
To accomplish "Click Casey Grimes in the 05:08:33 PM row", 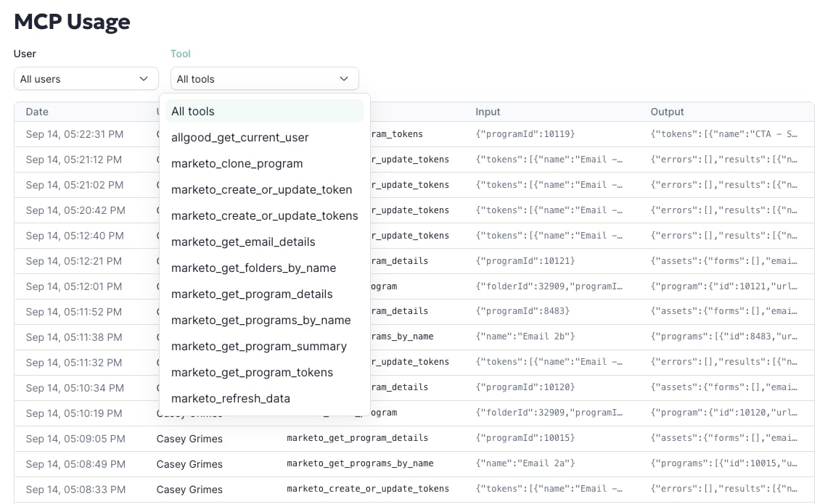I will point(189,489).
